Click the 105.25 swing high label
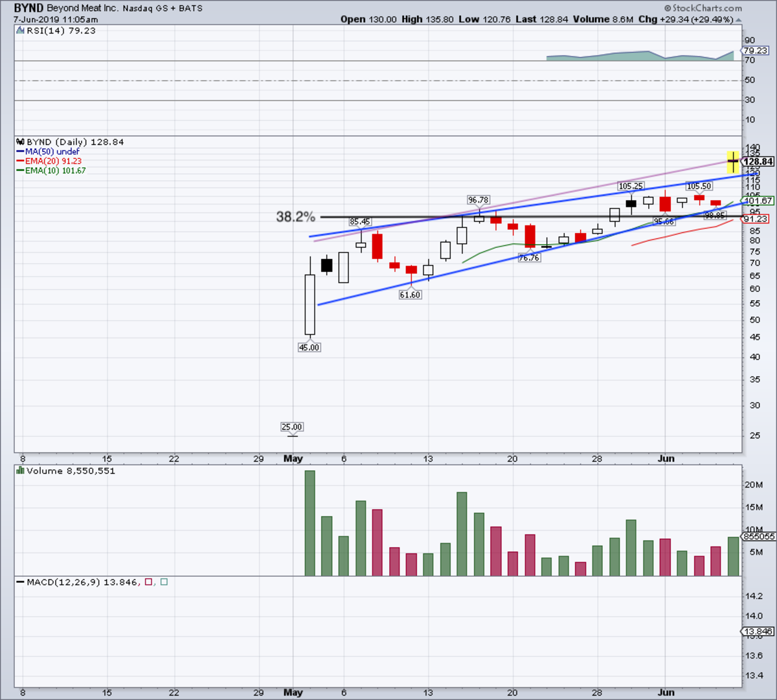 pos(631,186)
